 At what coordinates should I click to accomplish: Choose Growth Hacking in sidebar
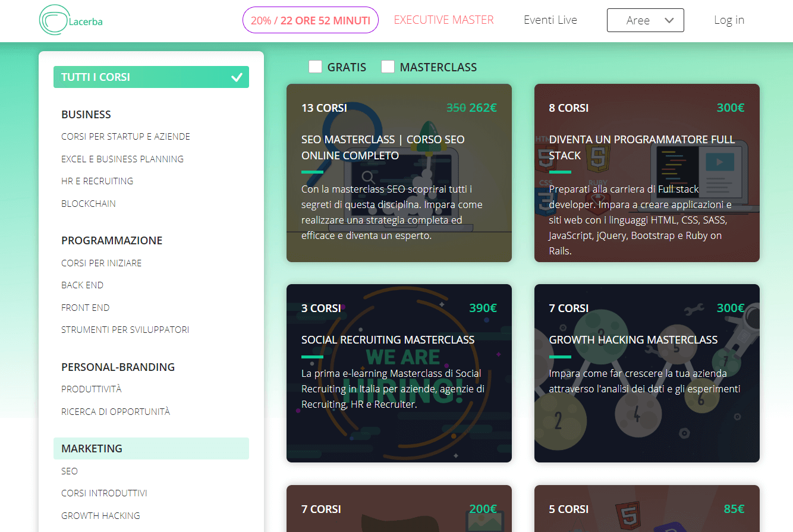pyautogui.click(x=100, y=516)
